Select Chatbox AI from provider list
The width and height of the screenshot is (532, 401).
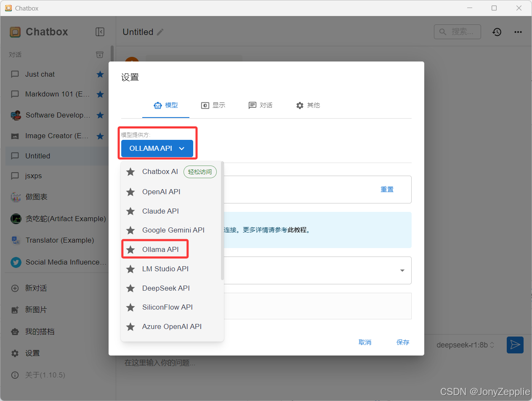[170, 172]
